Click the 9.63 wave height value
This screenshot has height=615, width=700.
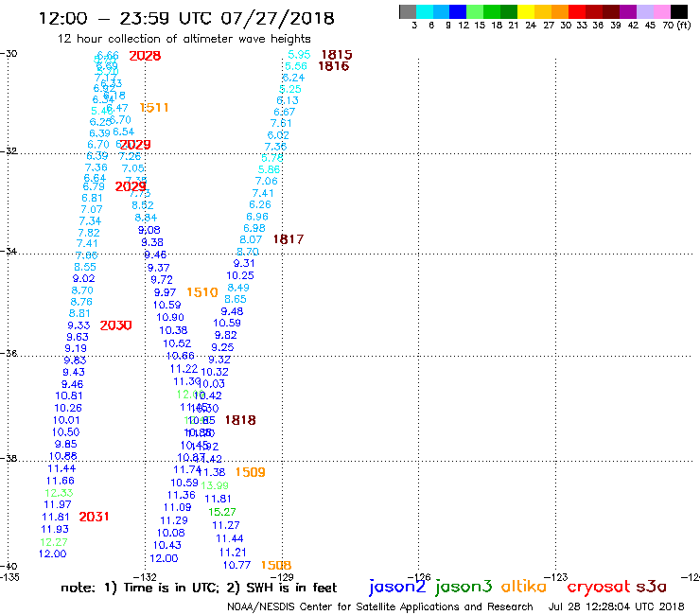(x=78, y=337)
